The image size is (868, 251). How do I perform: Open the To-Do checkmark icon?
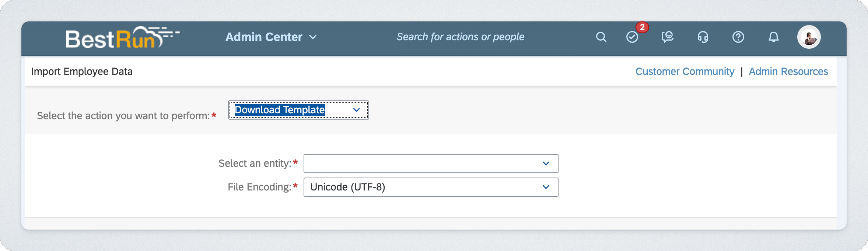[632, 37]
